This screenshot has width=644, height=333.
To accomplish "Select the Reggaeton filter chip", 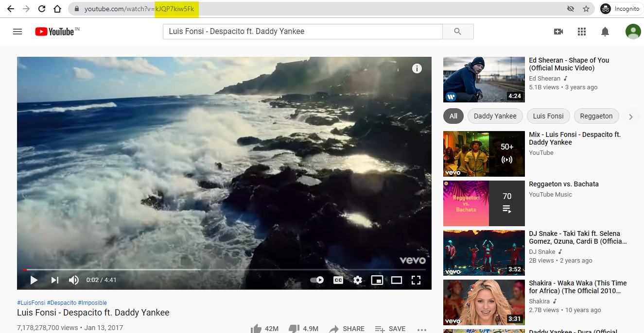I will 596,116.
